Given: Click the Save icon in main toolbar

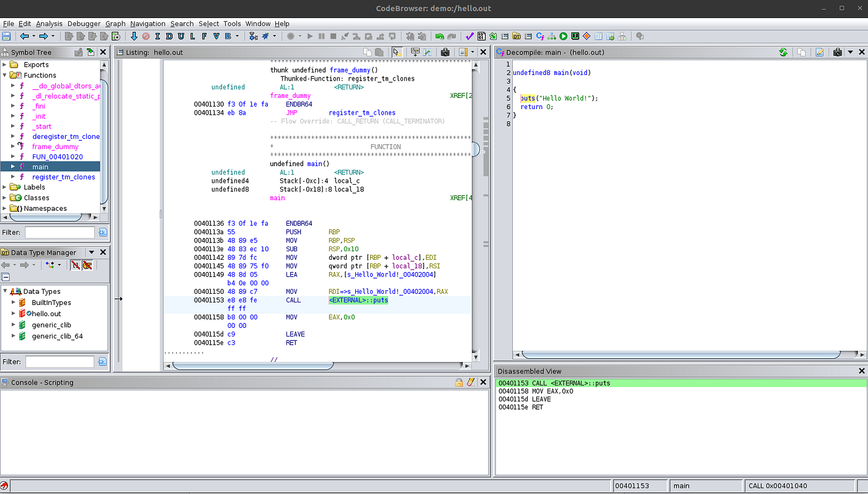Looking at the screenshot, I should coord(6,37).
